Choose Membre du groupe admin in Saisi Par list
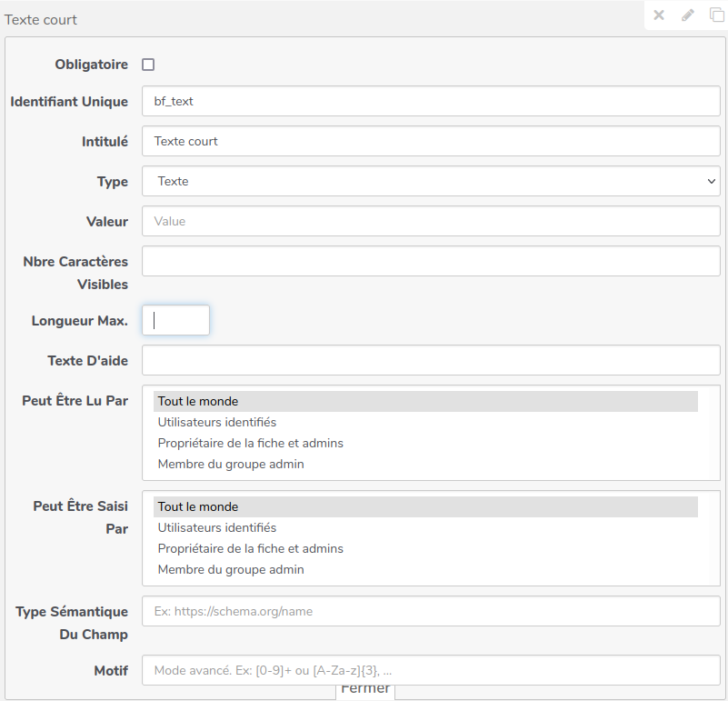 tap(231, 569)
